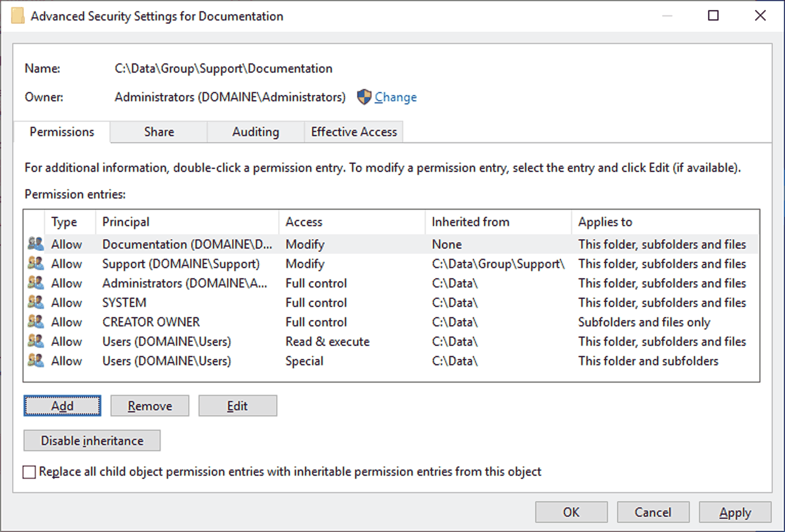This screenshot has height=532, width=785.
Task: Enable Replace all child object permission entries
Action: 30,472
